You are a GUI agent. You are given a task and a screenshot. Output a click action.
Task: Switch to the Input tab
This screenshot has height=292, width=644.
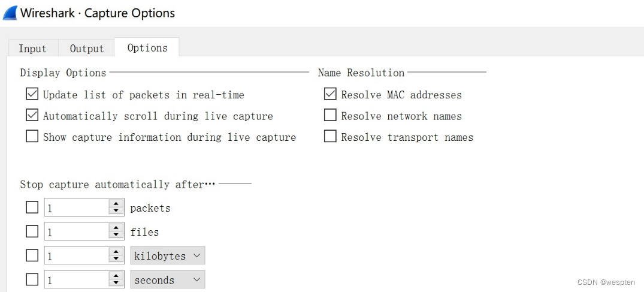(x=33, y=49)
